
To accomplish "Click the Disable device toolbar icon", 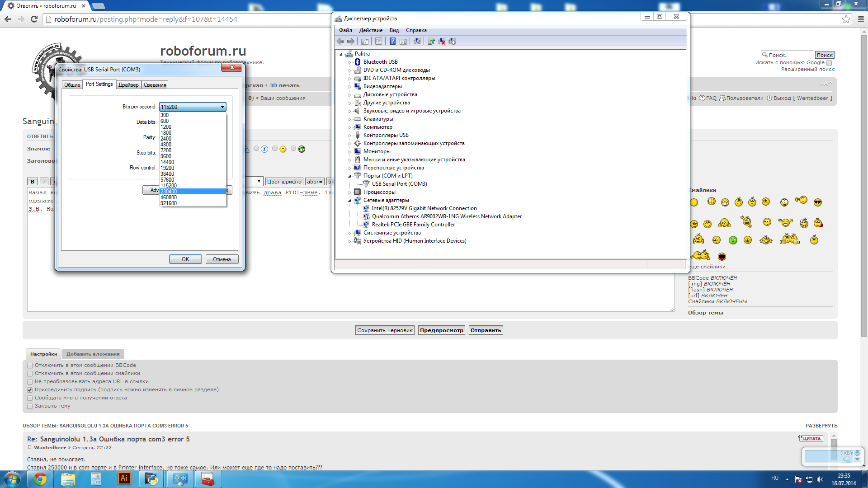I will [452, 41].
